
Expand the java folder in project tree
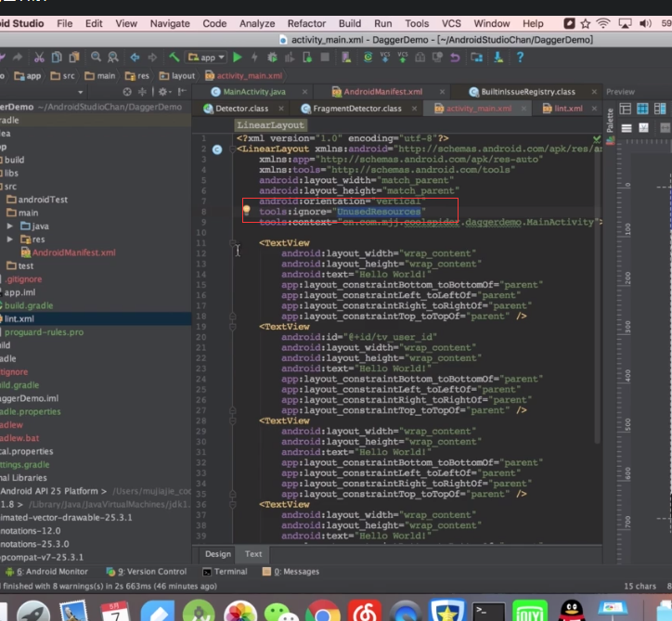click(x=10, y=226)
